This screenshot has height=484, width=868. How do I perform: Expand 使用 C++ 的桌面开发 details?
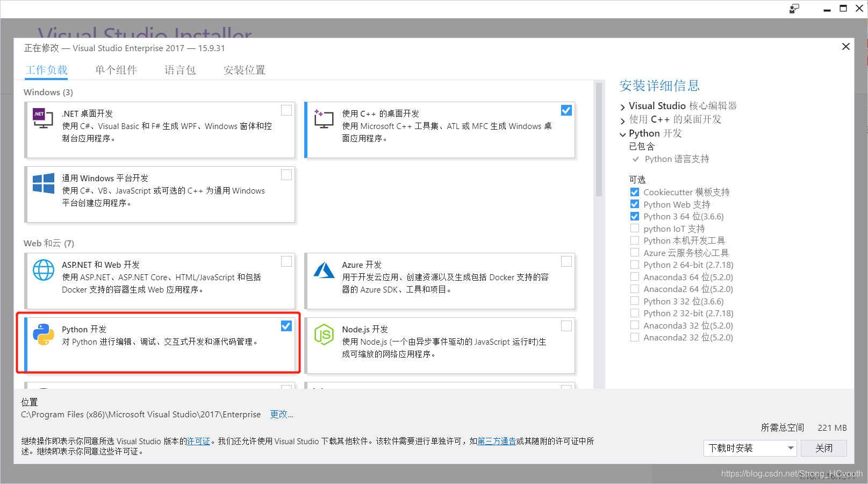point(623,120)
